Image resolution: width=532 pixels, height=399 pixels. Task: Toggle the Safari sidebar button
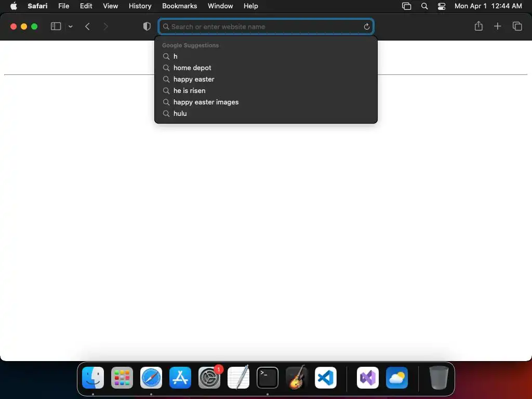click(56, 26)
